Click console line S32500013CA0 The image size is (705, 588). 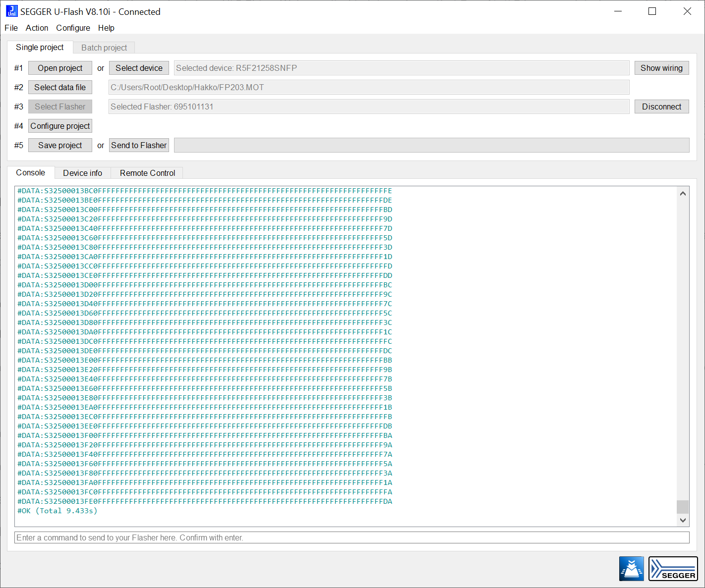[x=205, y=257]
